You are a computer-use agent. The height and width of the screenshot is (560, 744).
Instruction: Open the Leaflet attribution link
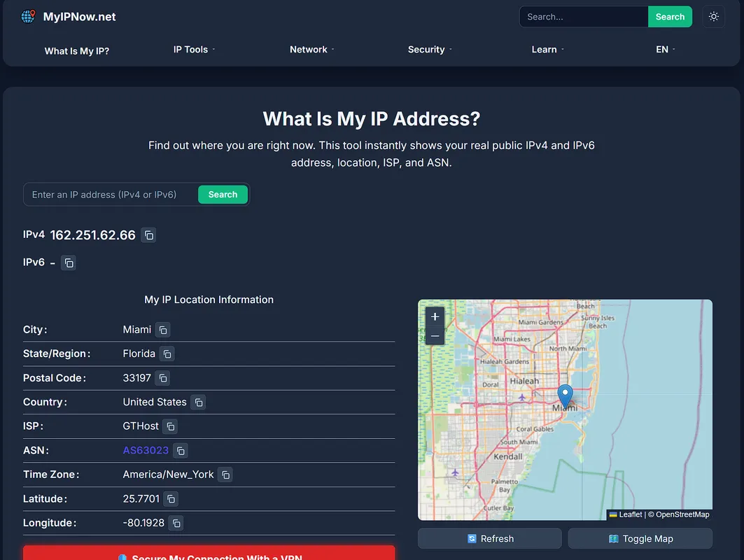click(626, 514)
